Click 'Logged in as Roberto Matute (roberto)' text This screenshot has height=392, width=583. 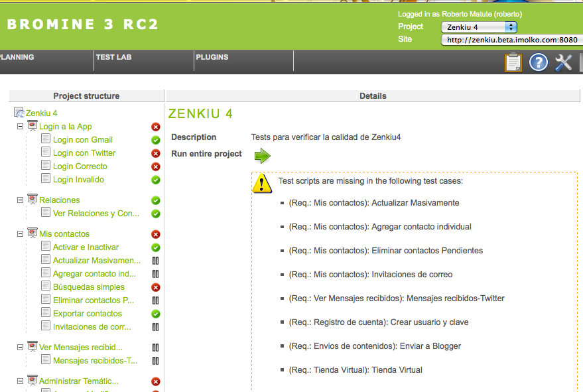pos(460,14)
